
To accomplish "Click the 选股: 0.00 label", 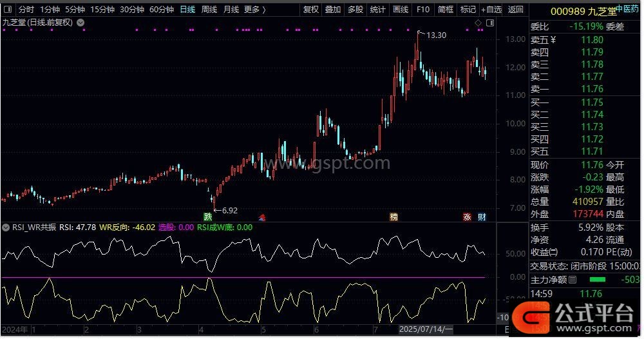I will [x=176, y=228].
